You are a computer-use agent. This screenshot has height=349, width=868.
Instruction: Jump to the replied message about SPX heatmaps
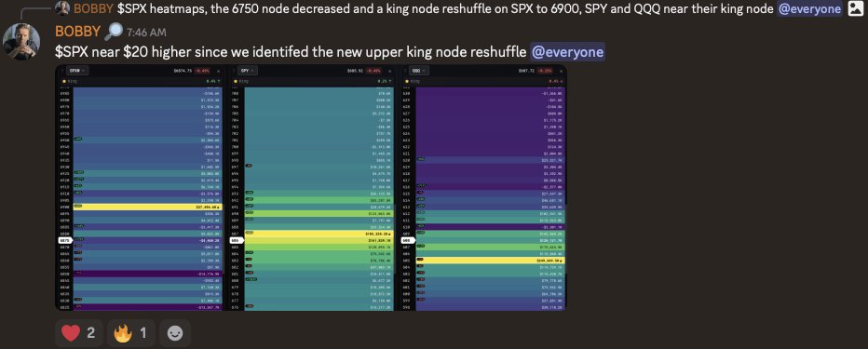(x=445, y=8)
